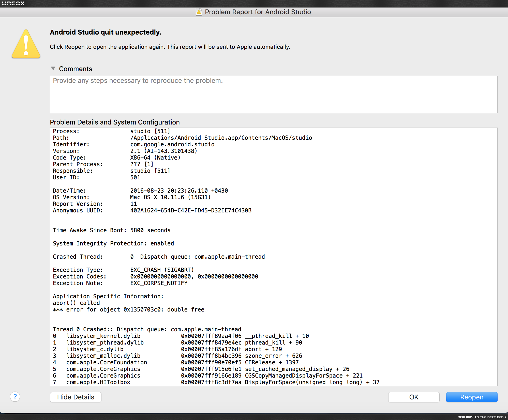Click the OK button
Viewport: 508px width, 420px height.
(414, 397)
